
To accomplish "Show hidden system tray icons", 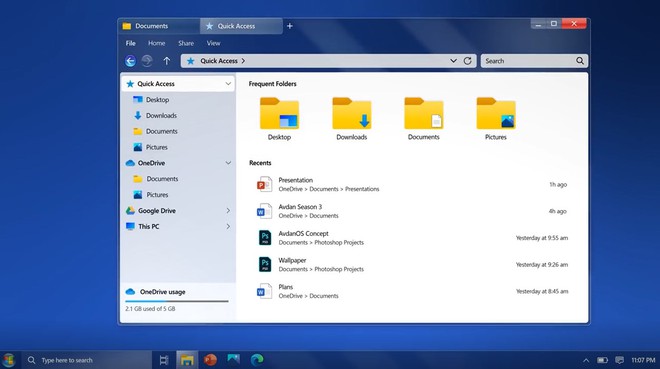I will [586, 361].
